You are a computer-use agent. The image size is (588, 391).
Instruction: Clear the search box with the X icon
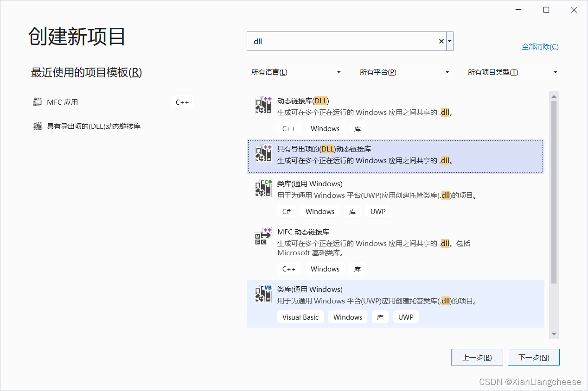pyautogui.click(x=441, y=41)
